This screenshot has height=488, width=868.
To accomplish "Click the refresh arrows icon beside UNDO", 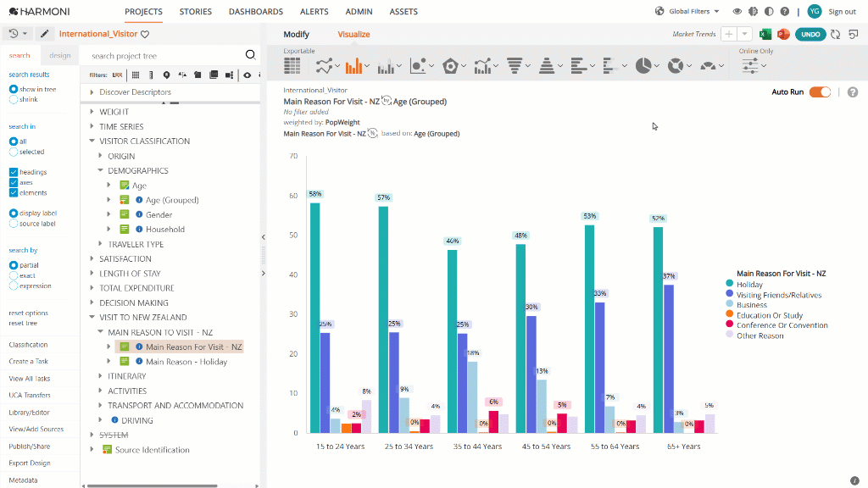I will 835,34.
